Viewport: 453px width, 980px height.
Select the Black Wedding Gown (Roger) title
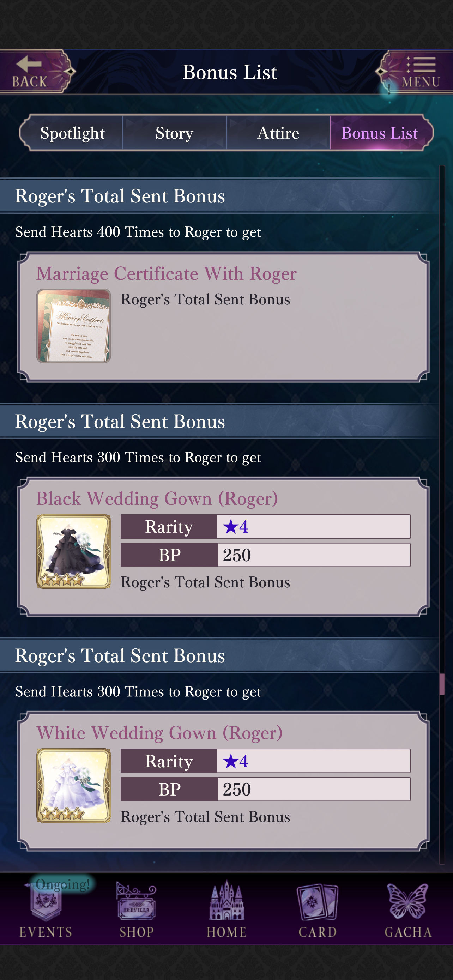[x=157, y=499]
